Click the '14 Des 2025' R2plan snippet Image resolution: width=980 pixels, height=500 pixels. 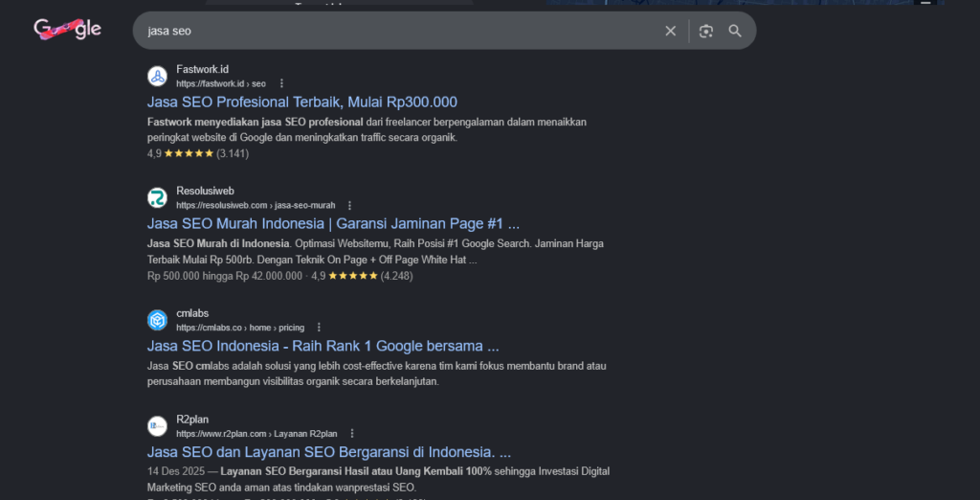point(378,479)
